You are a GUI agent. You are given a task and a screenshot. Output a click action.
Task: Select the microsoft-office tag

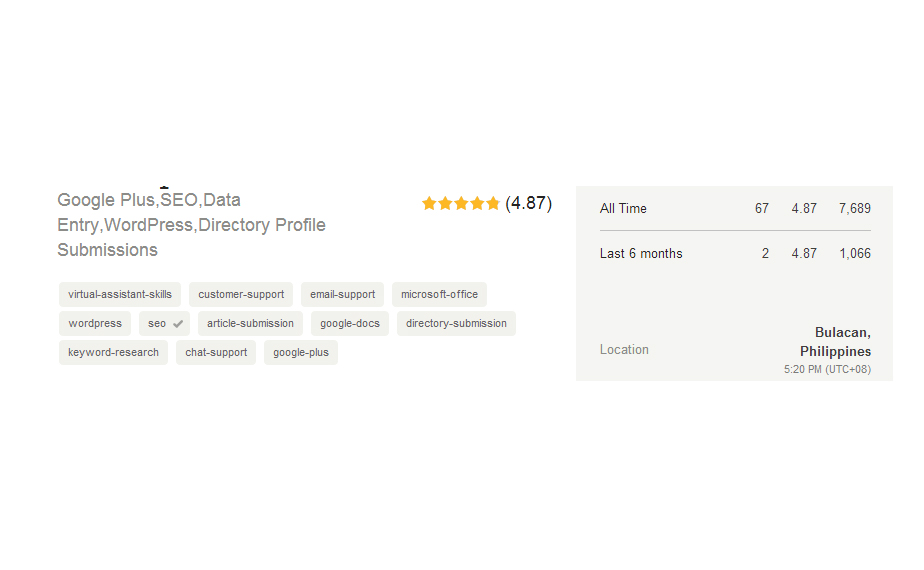(439, 295)
